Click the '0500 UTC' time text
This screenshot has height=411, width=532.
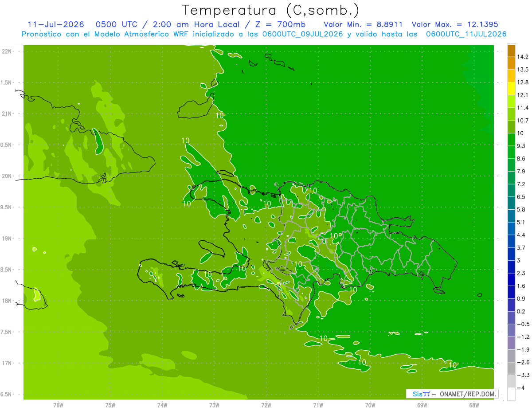tap(116, 24)
